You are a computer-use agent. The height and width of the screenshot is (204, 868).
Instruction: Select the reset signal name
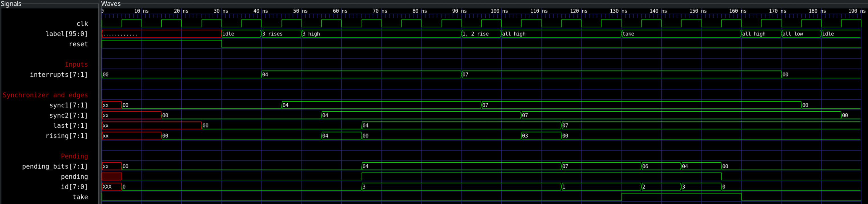(78, 44)
